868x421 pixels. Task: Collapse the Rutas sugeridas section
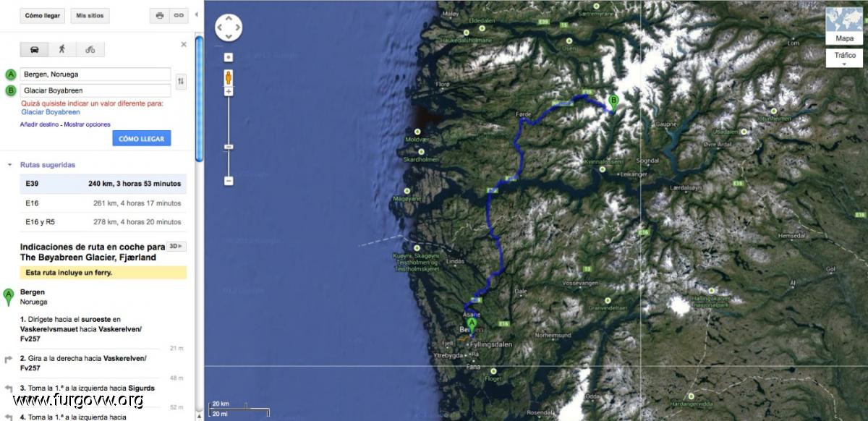[x=9, y=165]
